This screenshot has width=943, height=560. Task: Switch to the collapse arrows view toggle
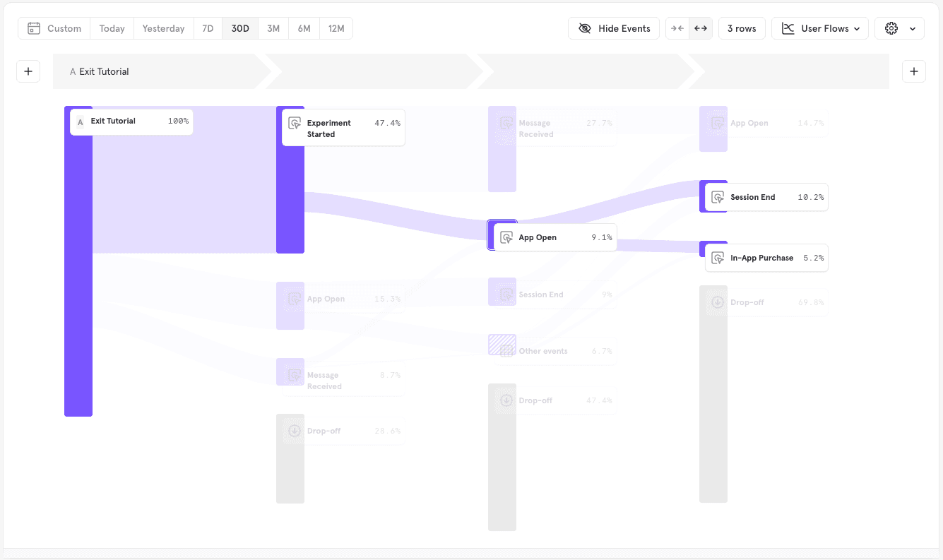pyautogui.click(x=677, y=28)
